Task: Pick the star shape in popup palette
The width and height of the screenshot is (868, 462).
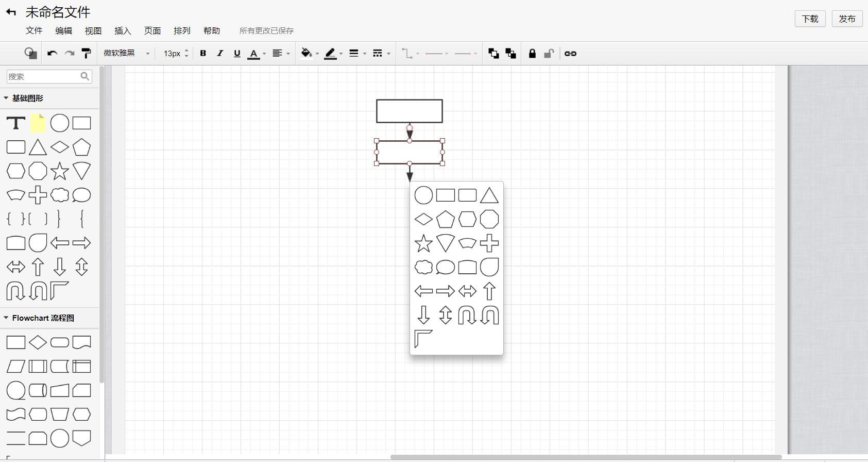Action: tap(423, 243)
